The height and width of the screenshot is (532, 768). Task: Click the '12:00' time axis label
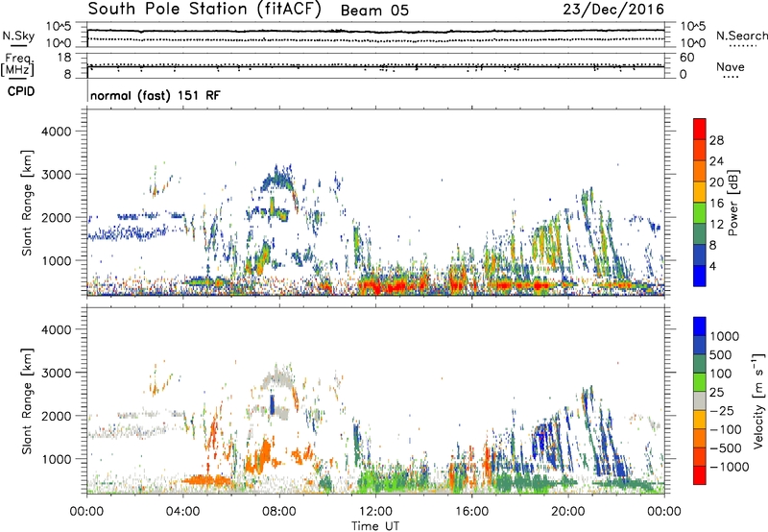tap(375, 512)
